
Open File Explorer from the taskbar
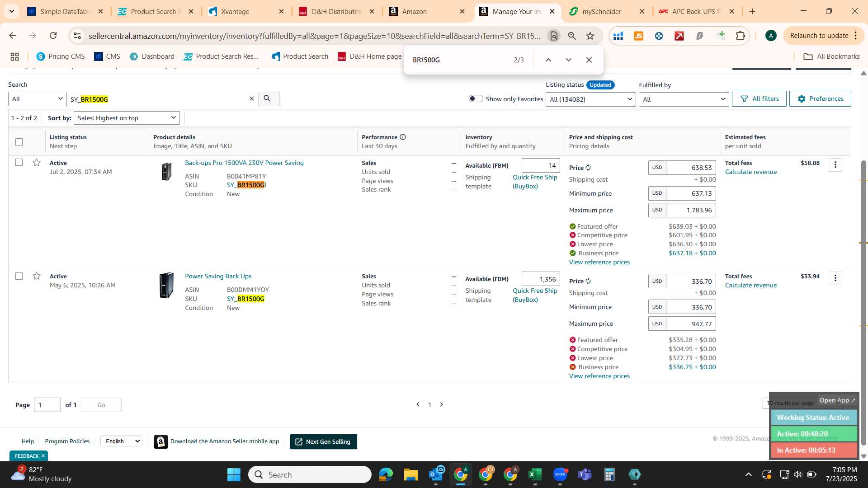pos(410,474)
